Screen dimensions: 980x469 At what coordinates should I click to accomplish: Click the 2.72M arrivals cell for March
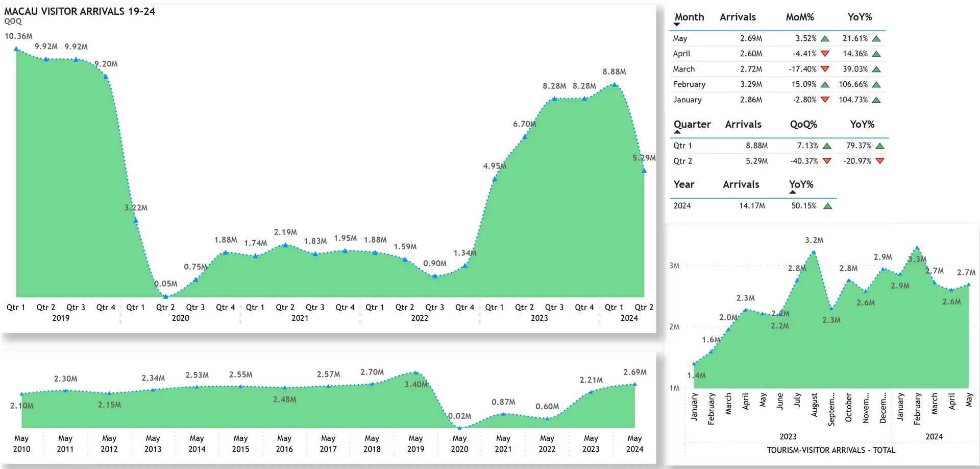(751, 69)
